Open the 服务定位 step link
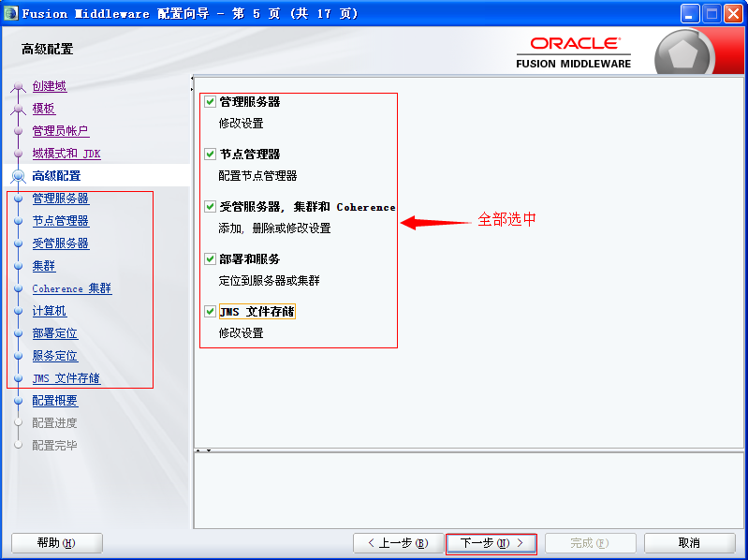Viewport: 748px width, 560px height. click(55, 356)
